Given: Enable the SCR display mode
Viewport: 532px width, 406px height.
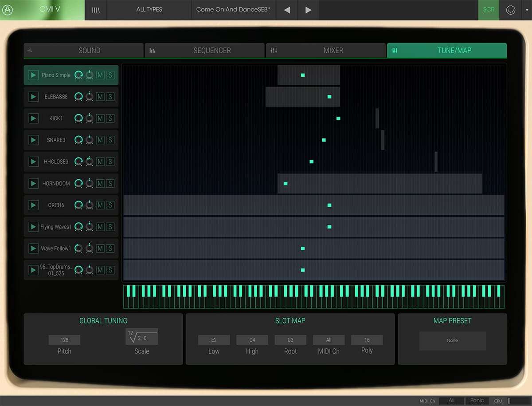Looking at the screenshot, I should (x=489, y=9).
